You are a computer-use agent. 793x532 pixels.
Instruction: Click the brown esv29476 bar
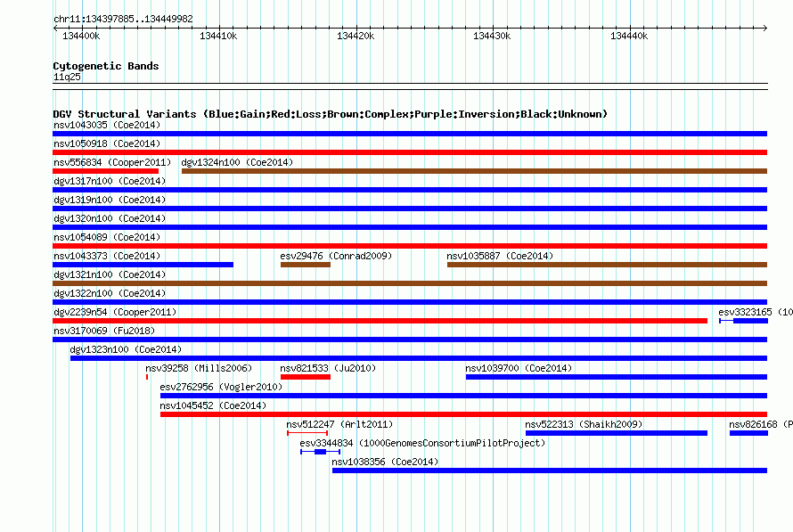(x=306, y=265)
